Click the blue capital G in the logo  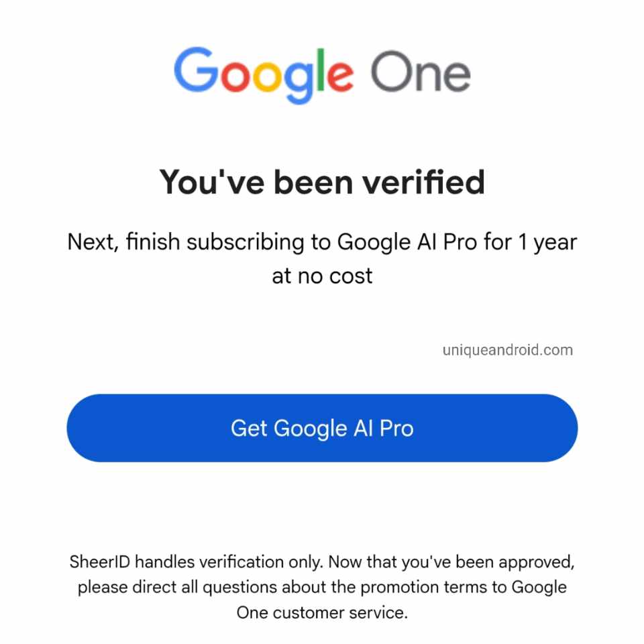197,70
